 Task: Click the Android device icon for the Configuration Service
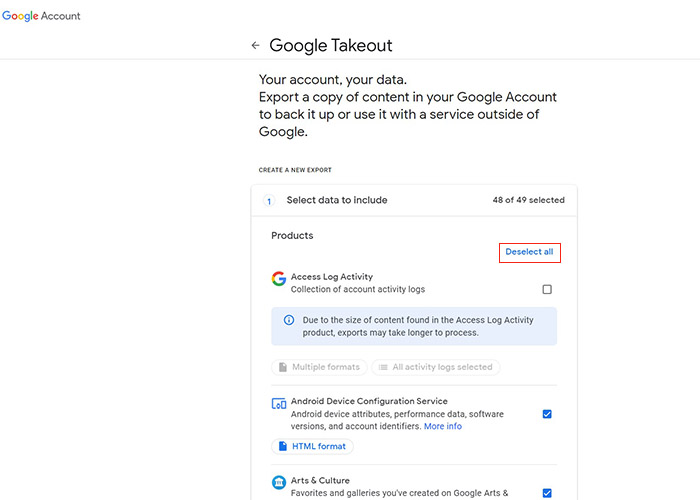pyautogui.click(x=279, y=404)
